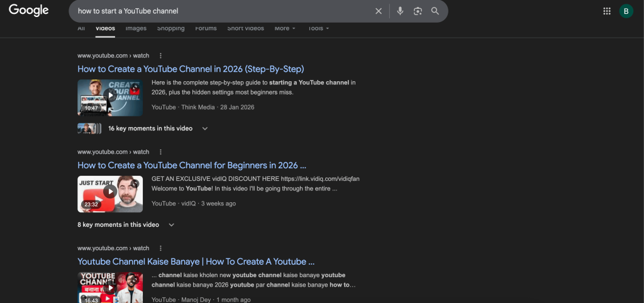Open How to Create a YouTube Channel for Beginners link
Viewport: 644px width, 303px height.
click(x=192, y=165)
